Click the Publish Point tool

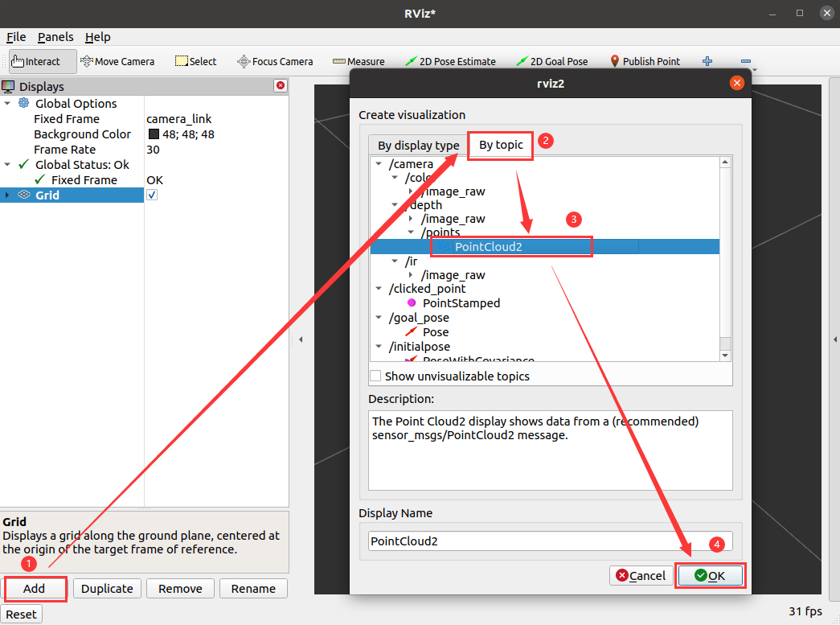[645, 62]
